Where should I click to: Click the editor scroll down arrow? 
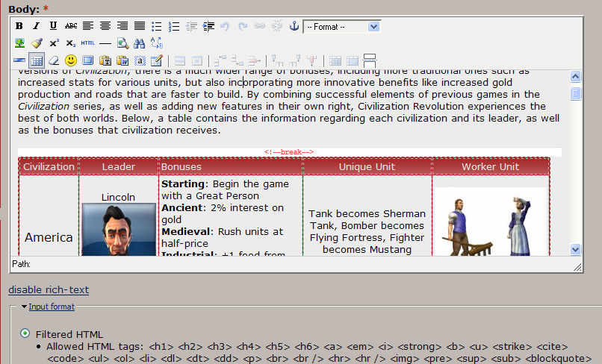pyautogui.click(x=575, y=249)
